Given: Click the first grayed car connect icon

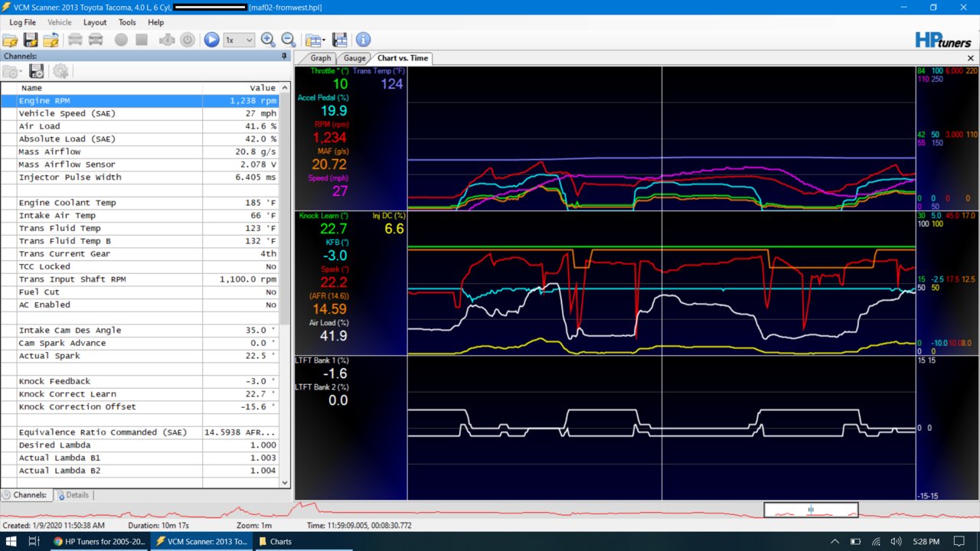Looking at the screenshot, I should click(75, 40).
